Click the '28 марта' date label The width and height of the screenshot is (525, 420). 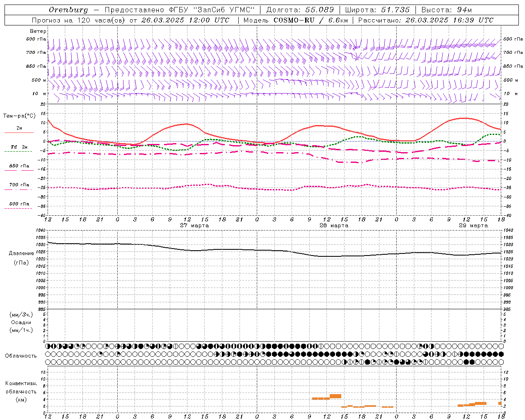[x=334, y=226]
